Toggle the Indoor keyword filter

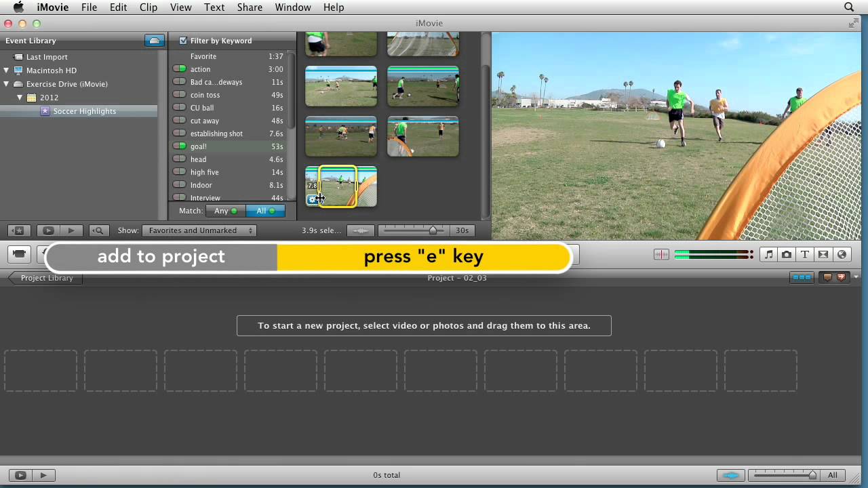[x=179, y=185]
